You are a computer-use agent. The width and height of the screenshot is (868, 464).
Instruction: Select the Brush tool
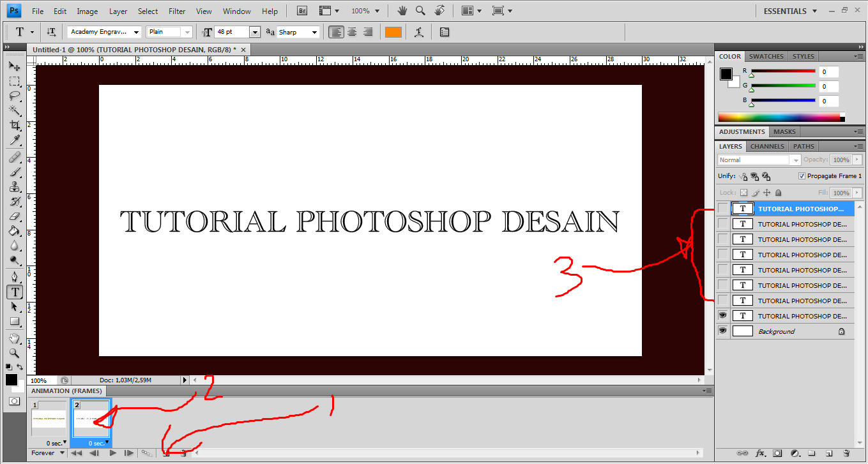[x=14, y=172]
